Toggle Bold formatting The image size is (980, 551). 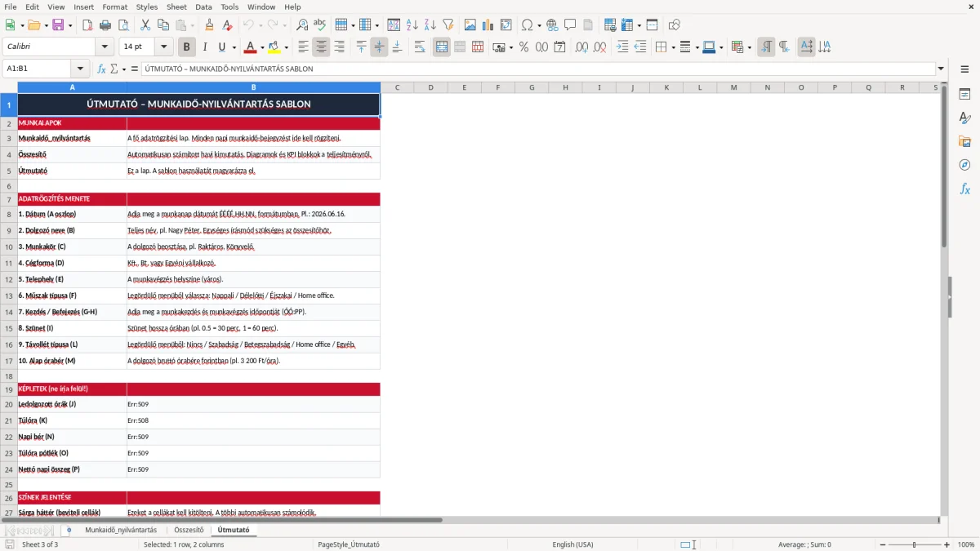coord(187,47)
